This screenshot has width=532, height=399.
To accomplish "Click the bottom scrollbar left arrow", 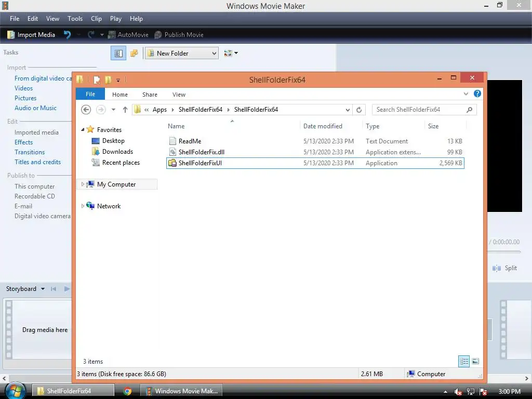I will click(x=4, y=378).
